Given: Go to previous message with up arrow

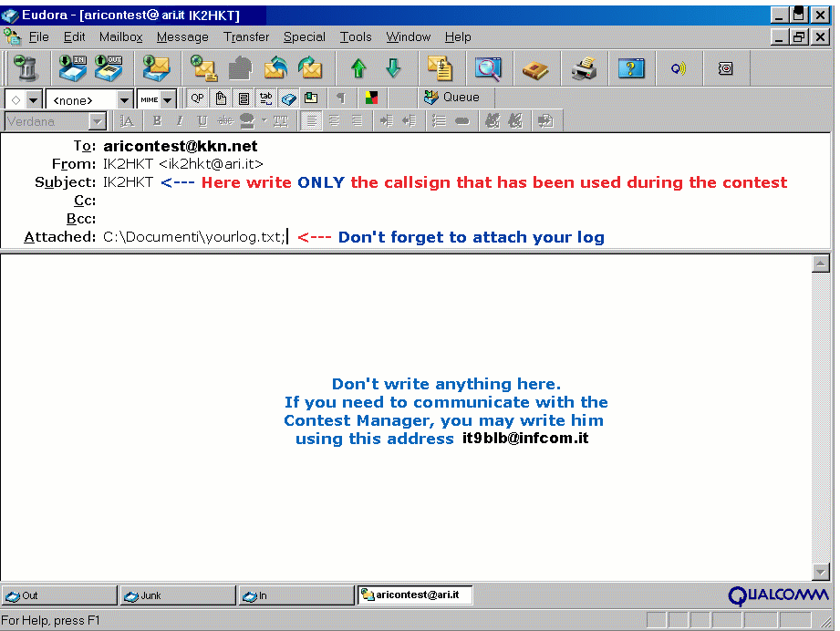Looking at the screenshot, I should (x=358, y=68).
